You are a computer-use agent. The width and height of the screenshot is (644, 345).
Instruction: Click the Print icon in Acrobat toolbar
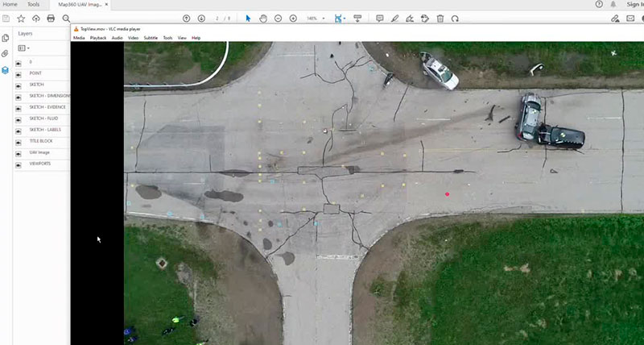click(51, 18)
